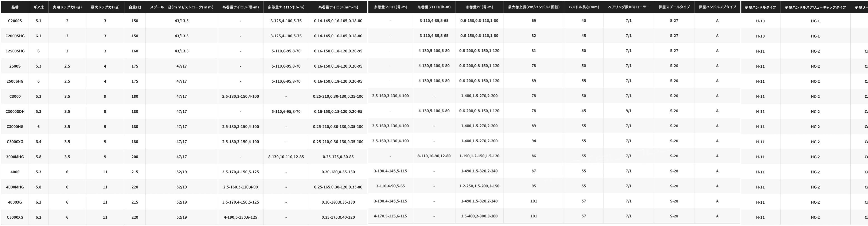Select the 4000MHG model row label
Screen dimensions: 868x226
click(15, 187)
